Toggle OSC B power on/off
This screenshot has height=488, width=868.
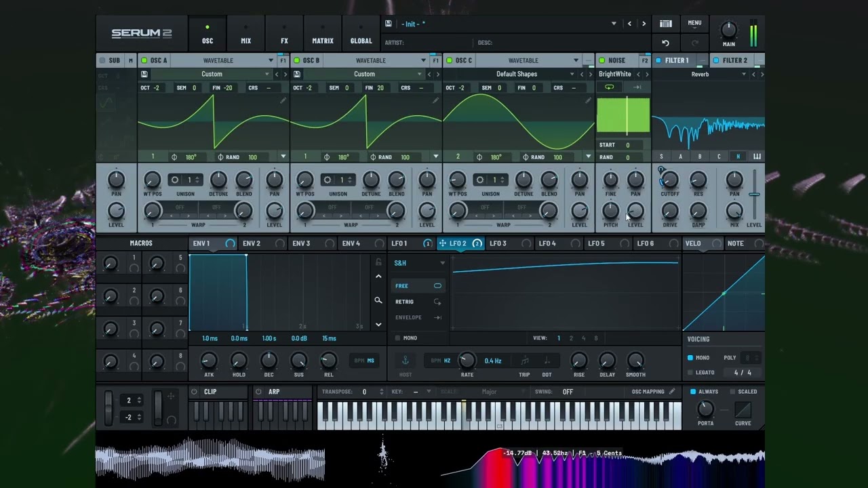coord(296,60)
